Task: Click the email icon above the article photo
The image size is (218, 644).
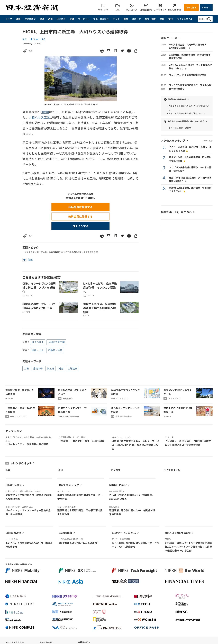Action: tap(108, 51)
